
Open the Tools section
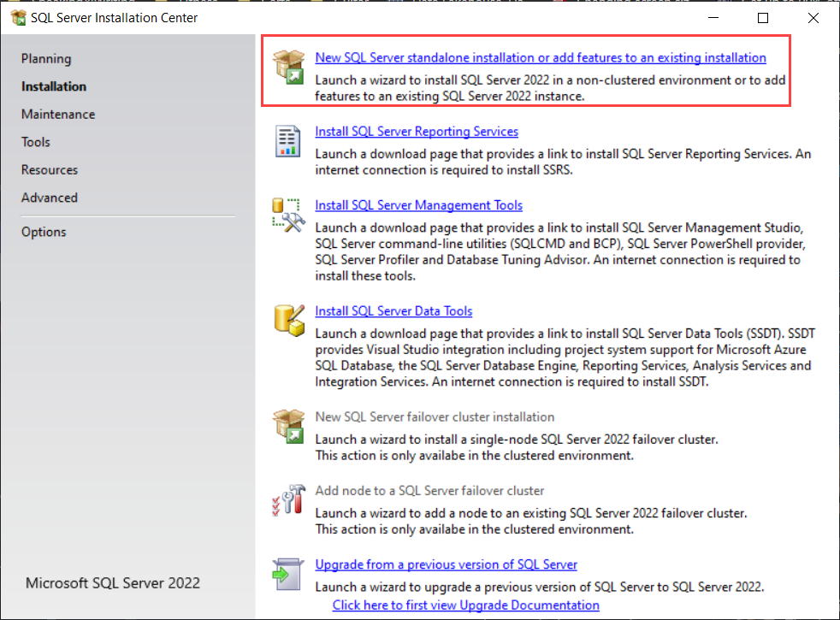(x=36, y=142)
